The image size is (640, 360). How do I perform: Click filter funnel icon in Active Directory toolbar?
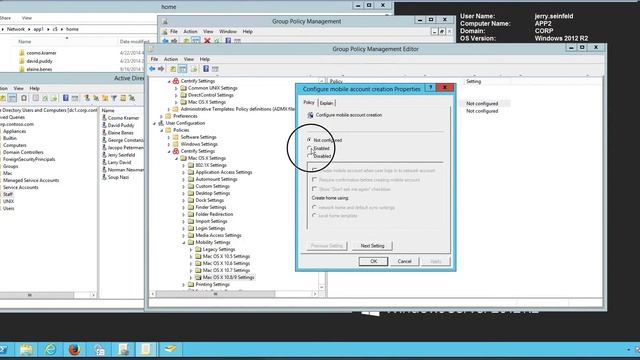(114, 98)
